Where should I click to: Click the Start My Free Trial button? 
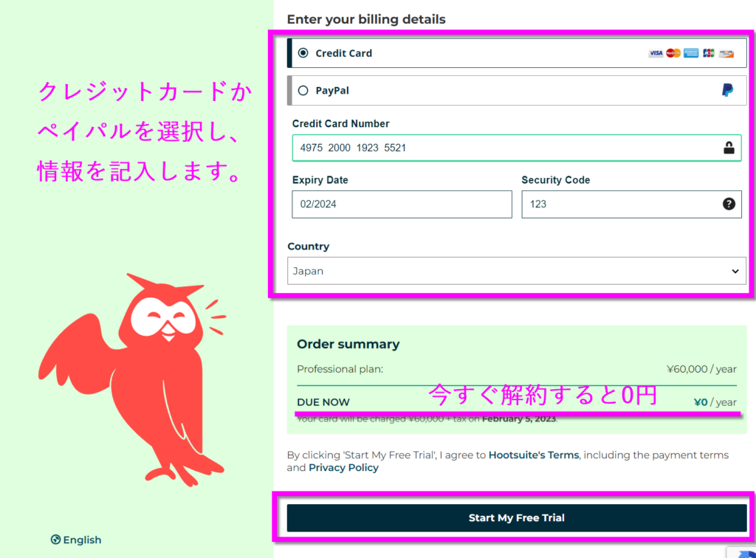click(x=516, y=518)
